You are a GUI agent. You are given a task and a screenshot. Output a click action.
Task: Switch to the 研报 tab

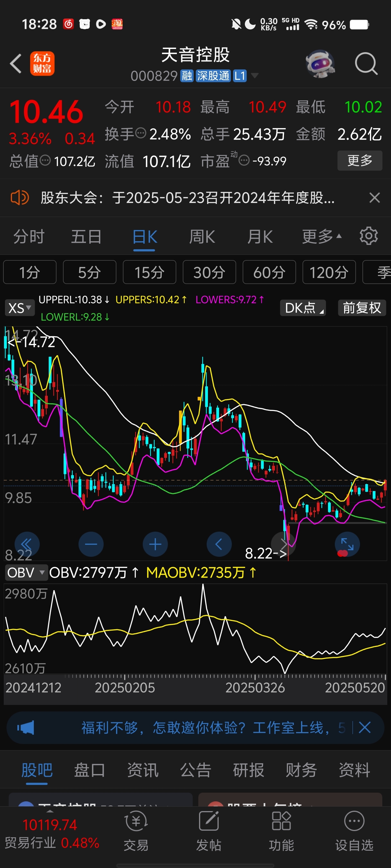[249, 770]
